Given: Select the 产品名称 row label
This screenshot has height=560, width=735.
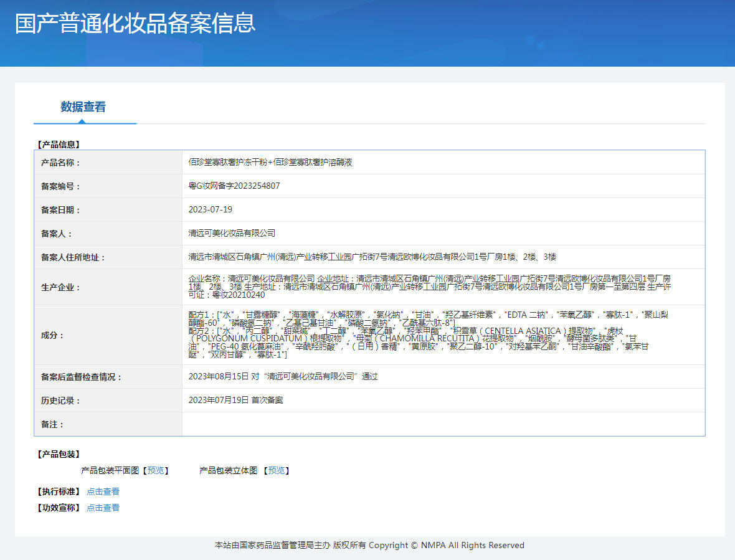Looking at the screenshot, I should click(x=60, y=163).
